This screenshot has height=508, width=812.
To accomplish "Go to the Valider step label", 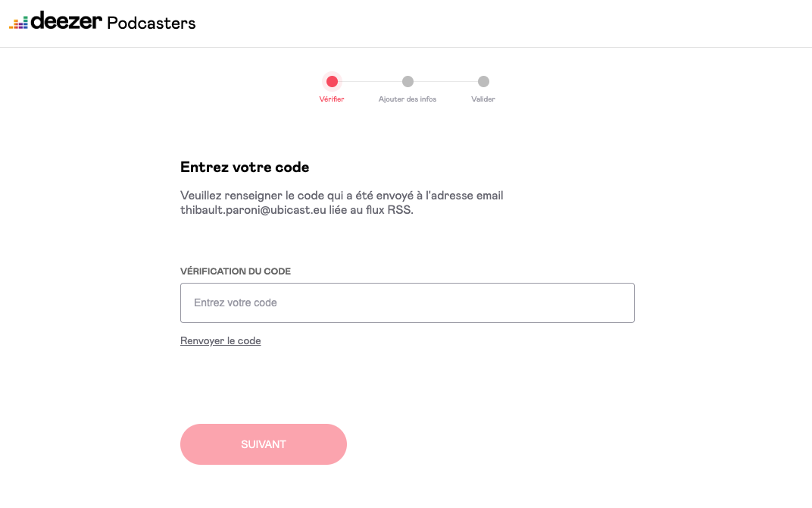I will tap(483, 99).
